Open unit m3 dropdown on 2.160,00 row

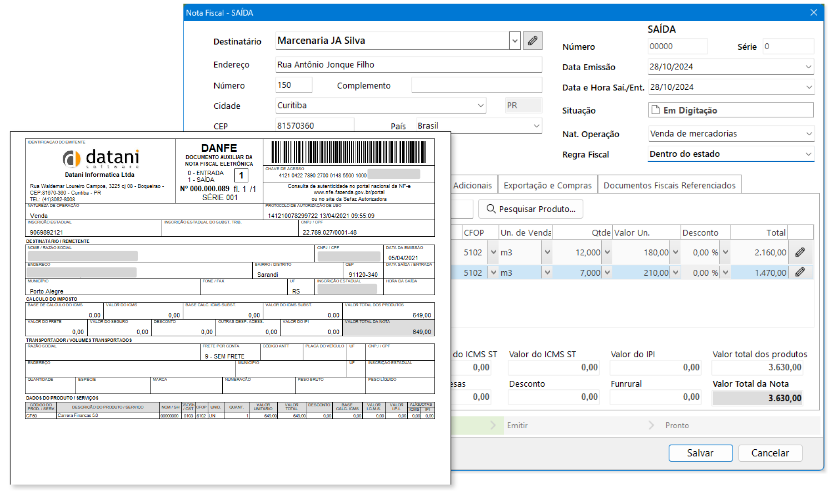(x=547, y=252)
